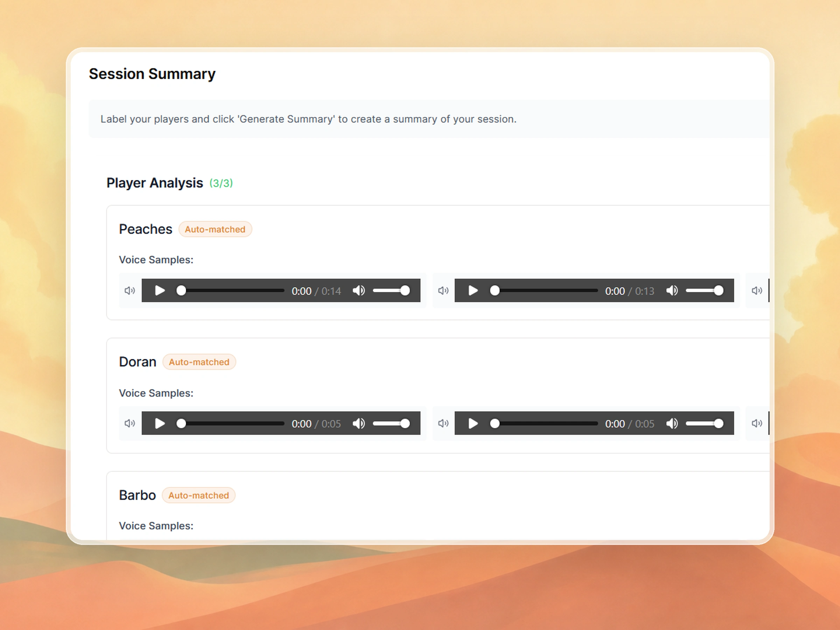
Task: Click 0:00 / 0:14 time display
Action: tap(316, 291)
